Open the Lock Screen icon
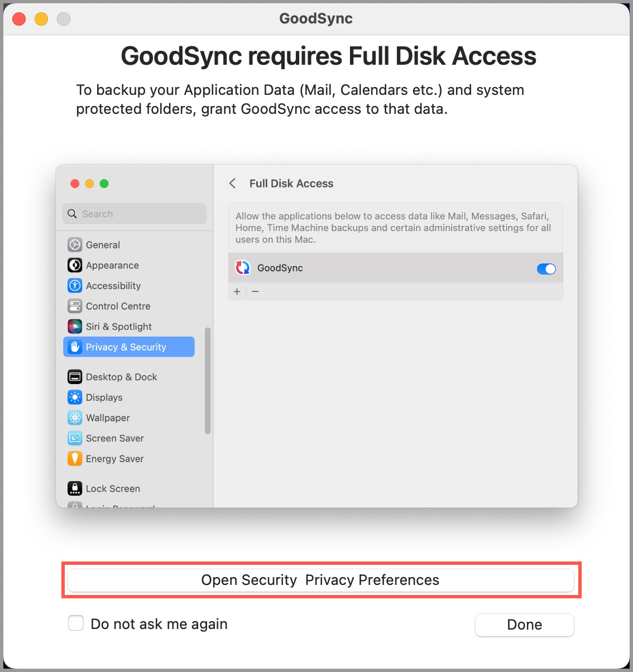 pos(75,488)
